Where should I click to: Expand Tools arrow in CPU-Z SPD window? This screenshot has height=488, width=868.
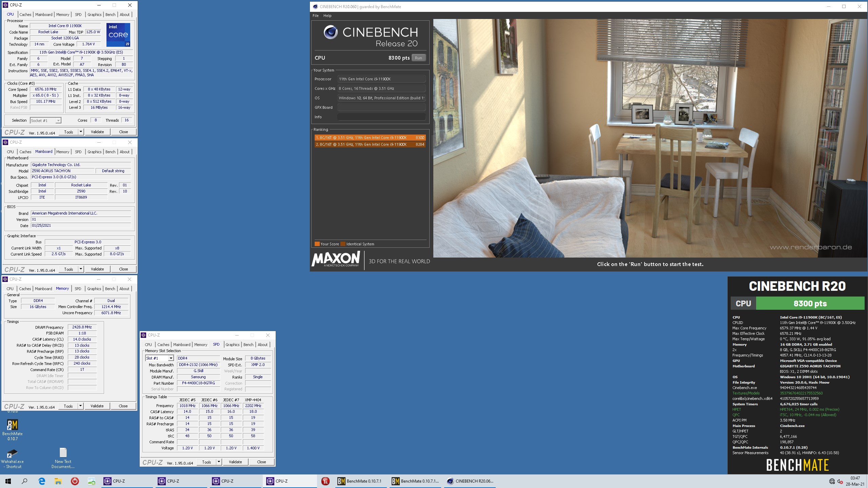(x=219, y=462)
